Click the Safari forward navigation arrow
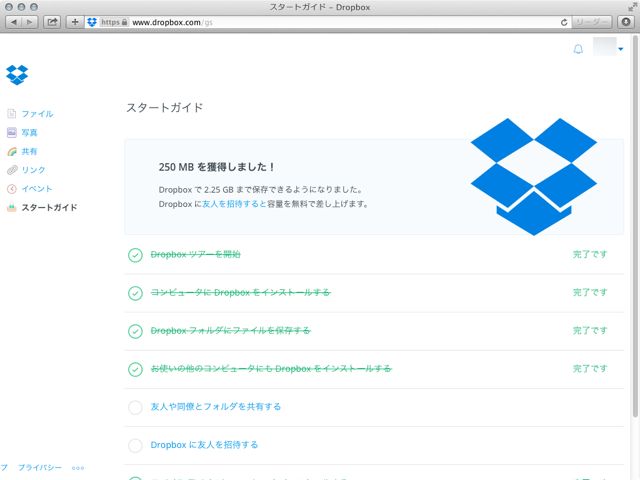Image resolution: width=640 pixels, height=480 pixels. pyautogui.click(x=30, y=22)
